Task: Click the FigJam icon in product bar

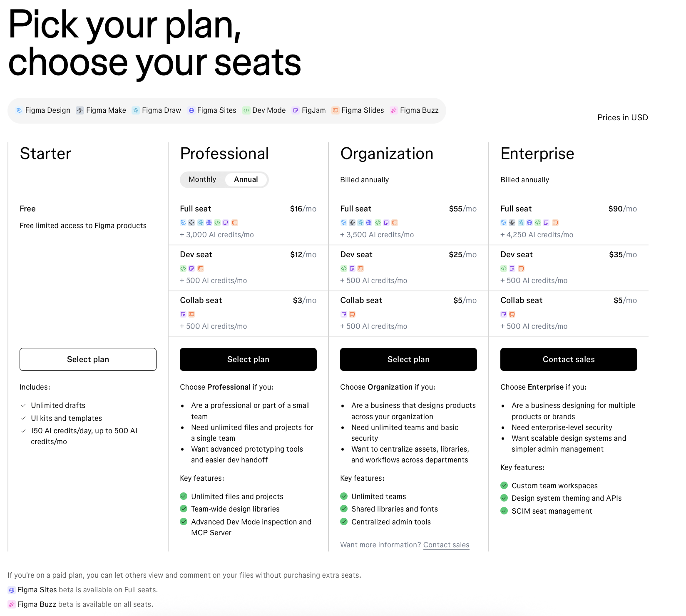Action: tap(296, 110)
